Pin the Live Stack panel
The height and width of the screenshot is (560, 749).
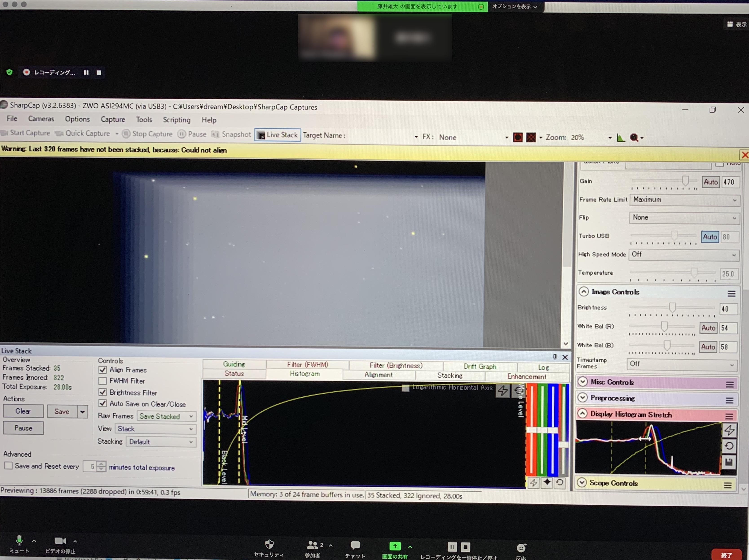pos(555,357)
